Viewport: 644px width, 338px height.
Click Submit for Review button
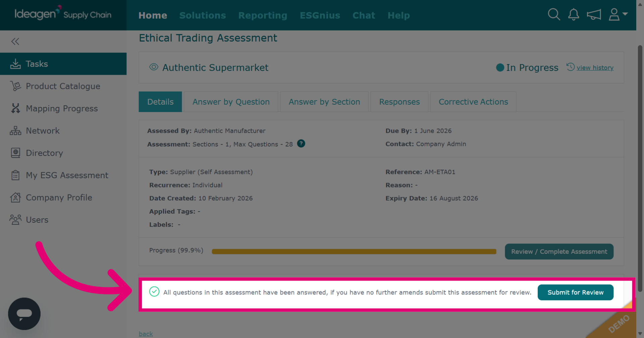coord(576,292)
